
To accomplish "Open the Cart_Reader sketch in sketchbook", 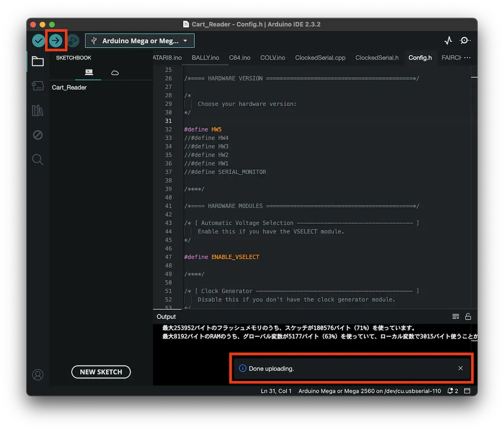I will [x=70, y=87].
